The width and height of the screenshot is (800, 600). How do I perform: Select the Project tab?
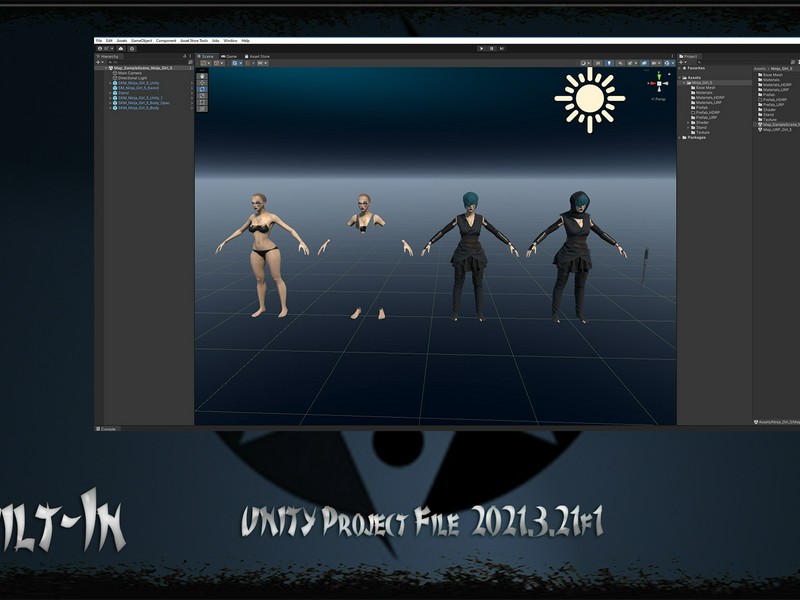point(689,57)
